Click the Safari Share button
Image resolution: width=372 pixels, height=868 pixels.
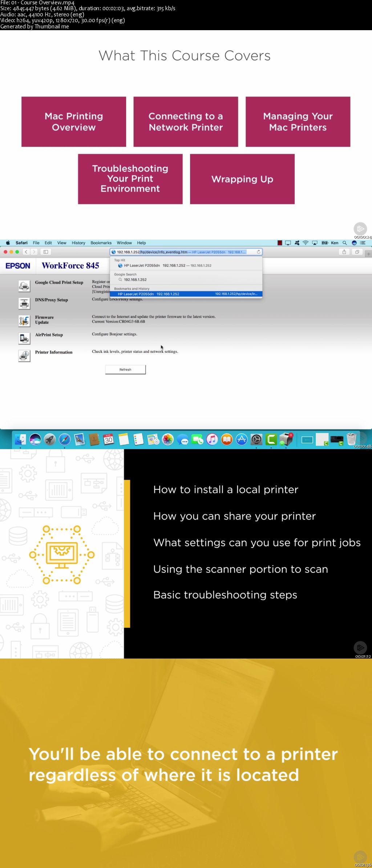click(x=344, y=252)
